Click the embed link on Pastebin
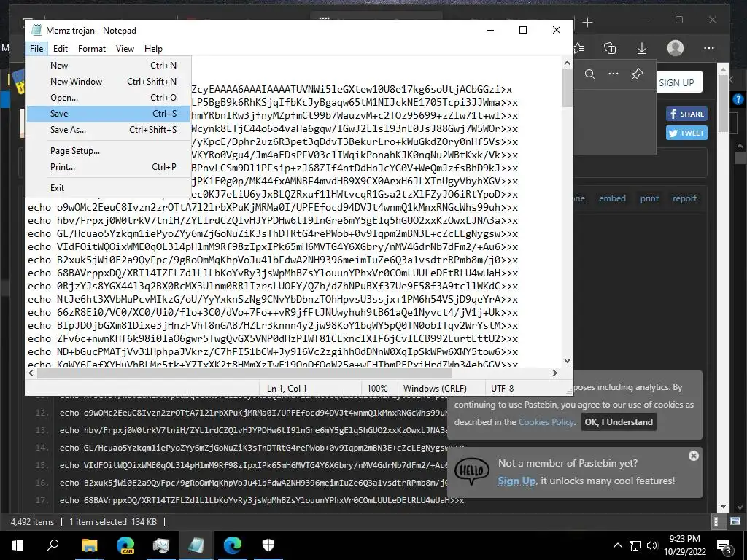Screen dimensions: 747x560 pyautogui.click(x=612, y=198)
